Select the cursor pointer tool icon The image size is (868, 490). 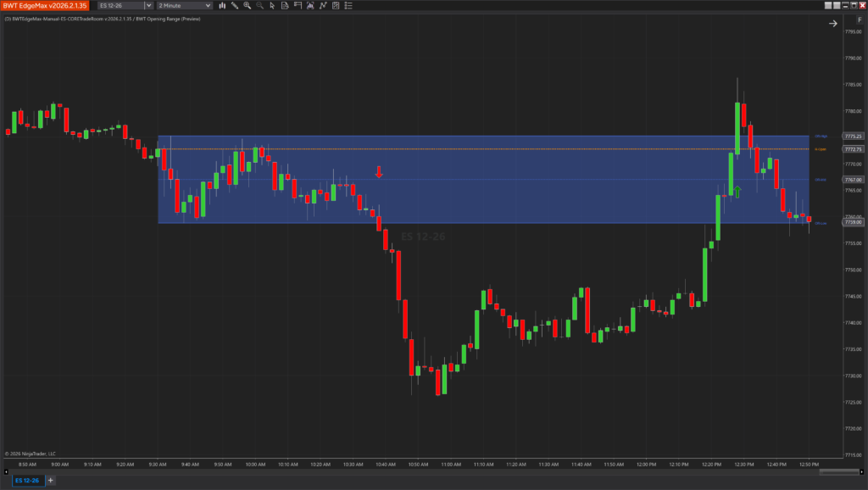point(272,6)
